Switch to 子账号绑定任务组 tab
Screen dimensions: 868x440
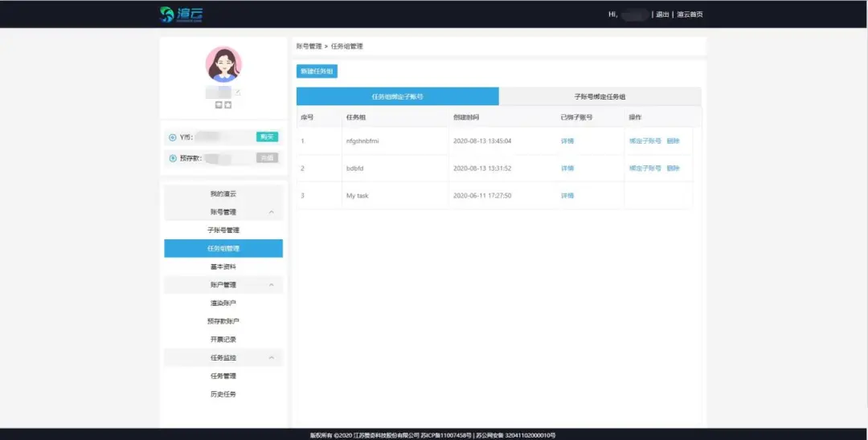(x=600, y=96)
